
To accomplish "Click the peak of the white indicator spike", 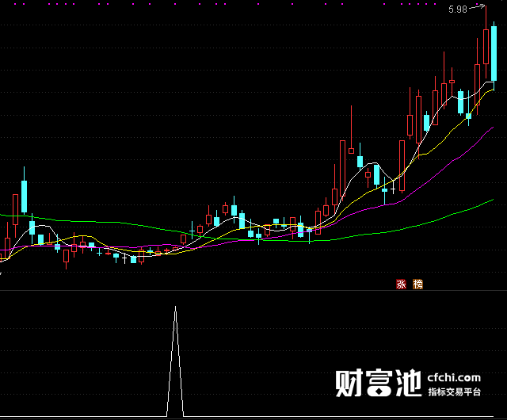I will coord(176,307).
